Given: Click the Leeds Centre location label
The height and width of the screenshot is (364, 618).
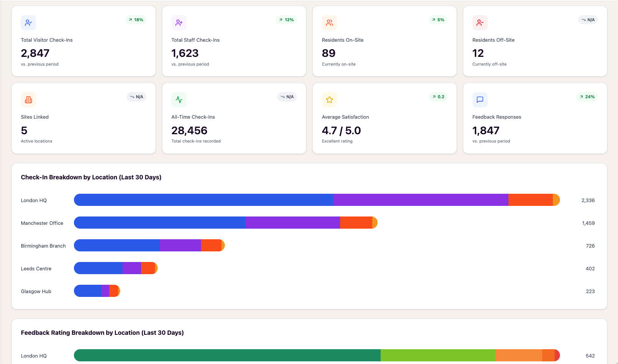Looking at the screenshot, I should coord(36,268).
